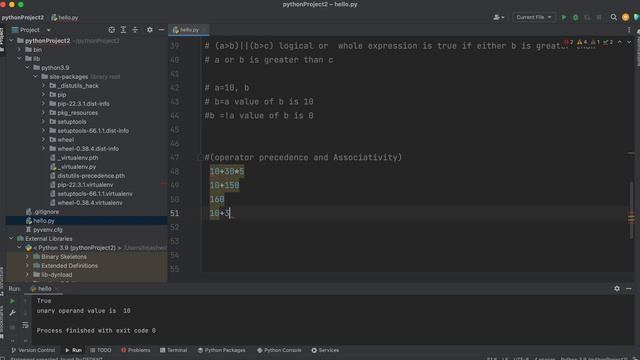Open the TODO tool tab
This screenshot has width=640, height=360.
click(x=100, y=350)
